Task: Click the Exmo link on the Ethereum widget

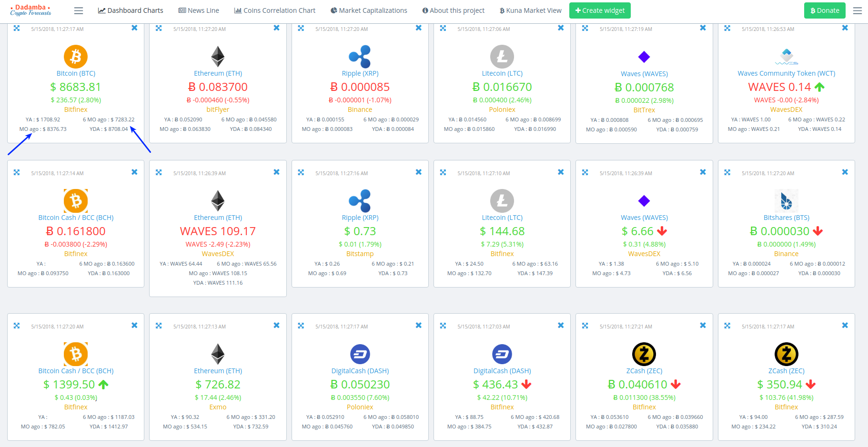Action: click(217, 407)
